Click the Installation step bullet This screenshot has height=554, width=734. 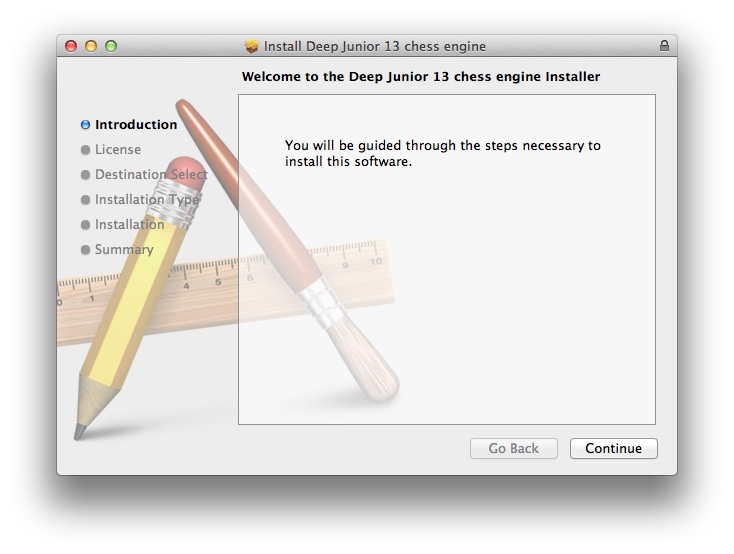click(85, 225)
